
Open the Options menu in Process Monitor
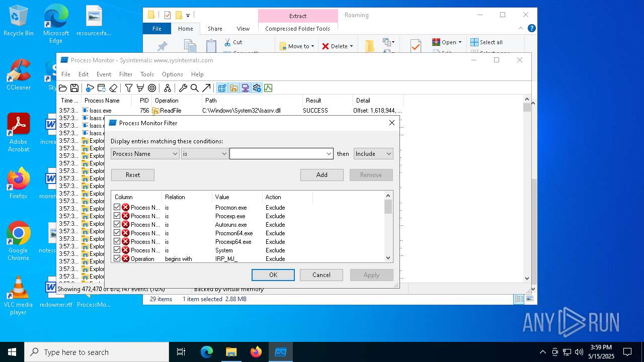point(173,74)
